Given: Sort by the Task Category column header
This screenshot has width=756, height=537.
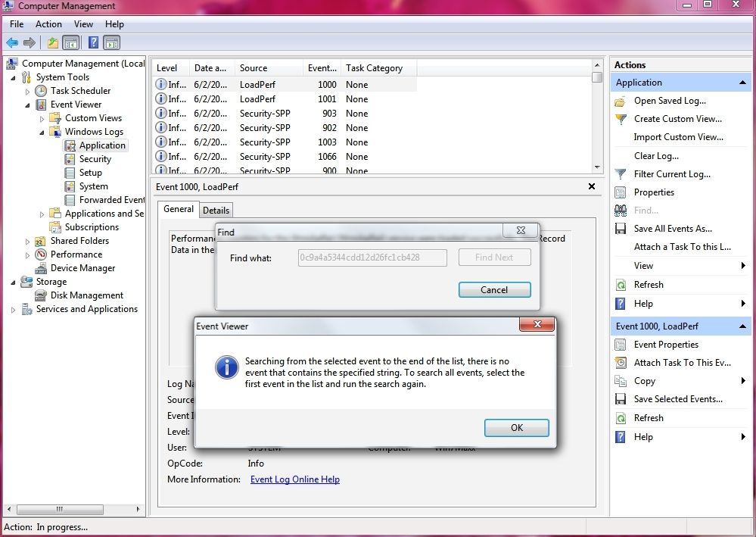Looking at the screenshot, I should pos(378,68).
